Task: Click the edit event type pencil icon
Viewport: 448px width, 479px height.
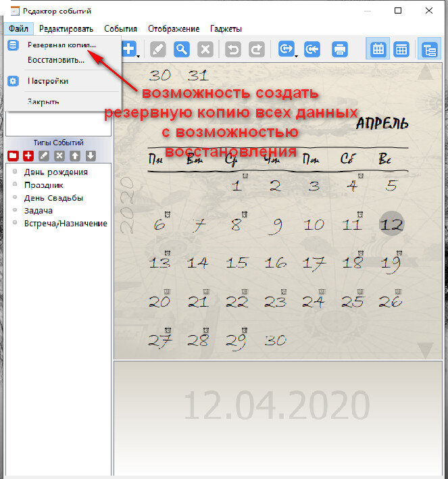Action: click(44, 156)
